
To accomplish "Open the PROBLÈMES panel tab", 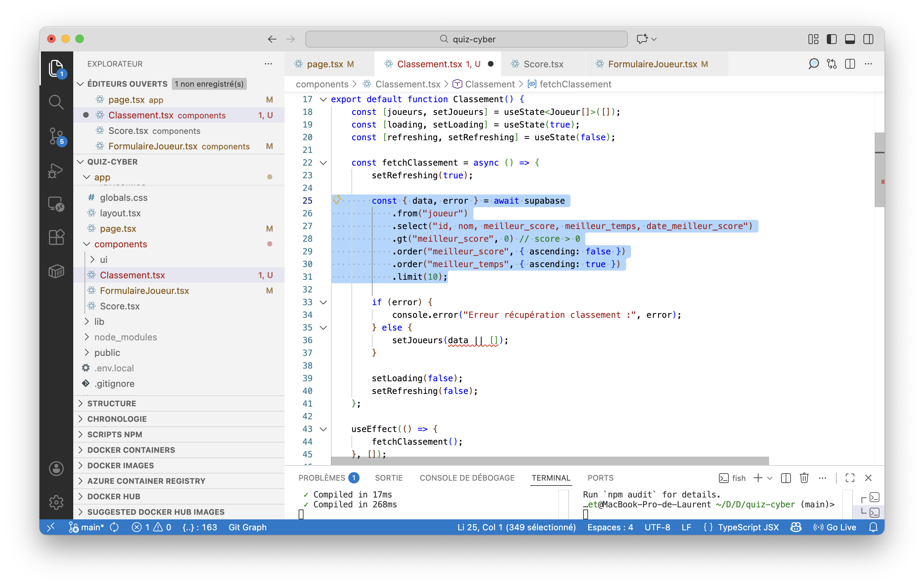I will [321, 478].
